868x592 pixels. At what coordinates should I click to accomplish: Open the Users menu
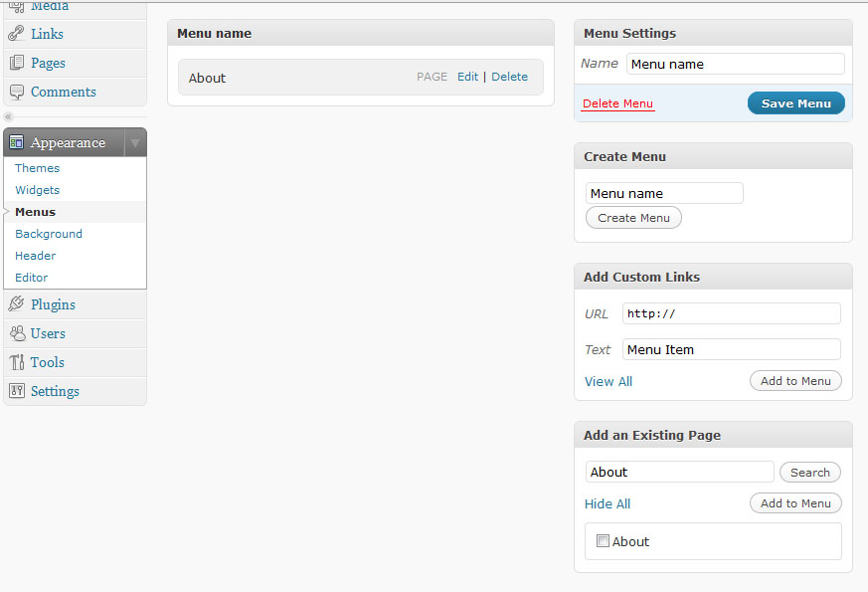48,333
